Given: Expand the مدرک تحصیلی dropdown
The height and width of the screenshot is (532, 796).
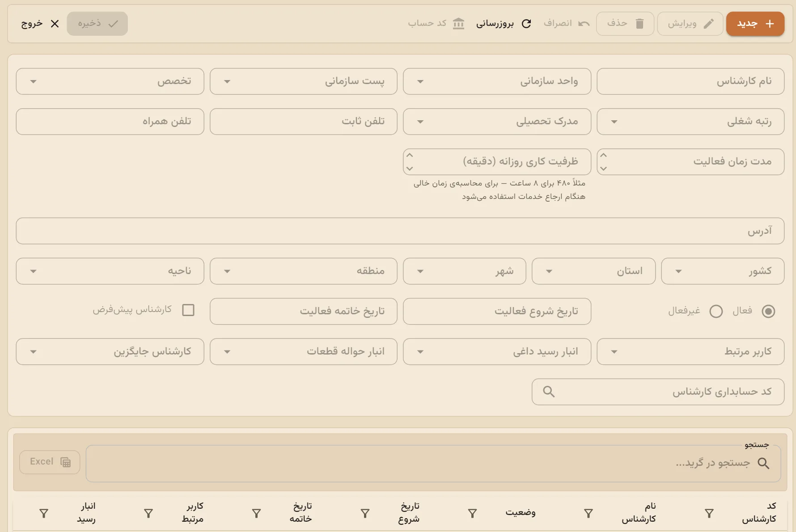Looking at the screenshot, I should pos(497,122).
